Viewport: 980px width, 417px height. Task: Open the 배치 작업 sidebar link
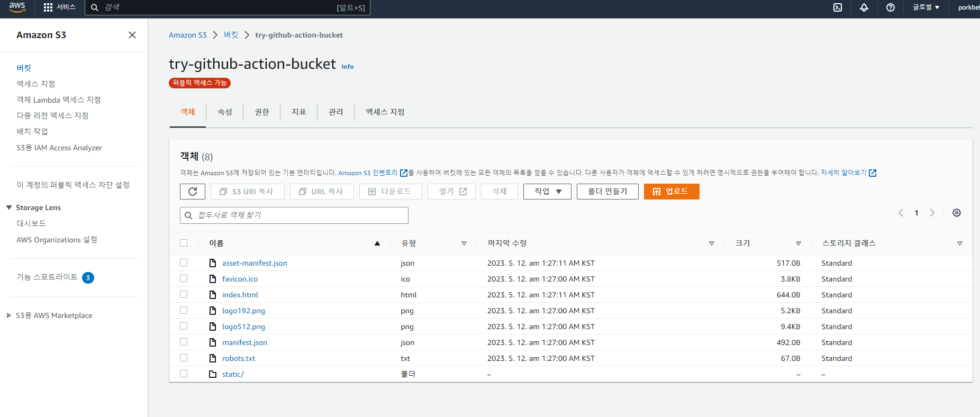[x=32, y=131]
